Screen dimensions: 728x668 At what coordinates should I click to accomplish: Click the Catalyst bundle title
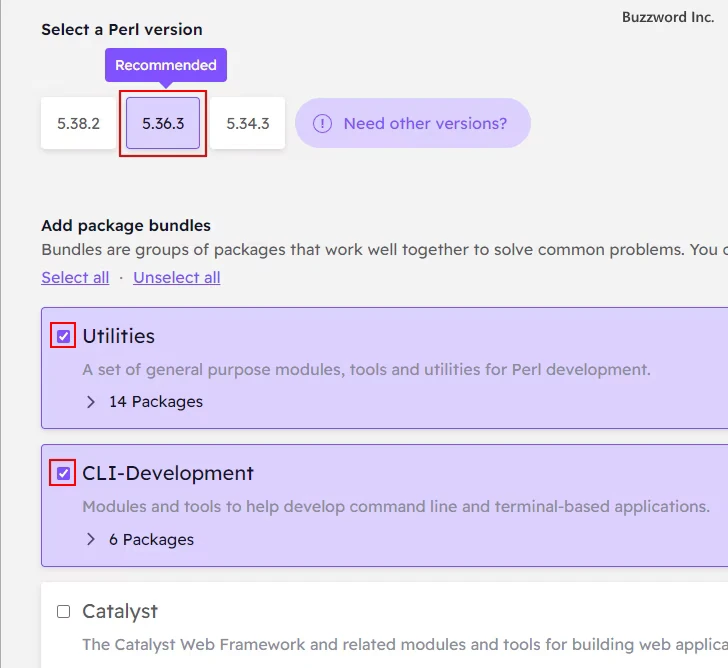tap(120, 611)
